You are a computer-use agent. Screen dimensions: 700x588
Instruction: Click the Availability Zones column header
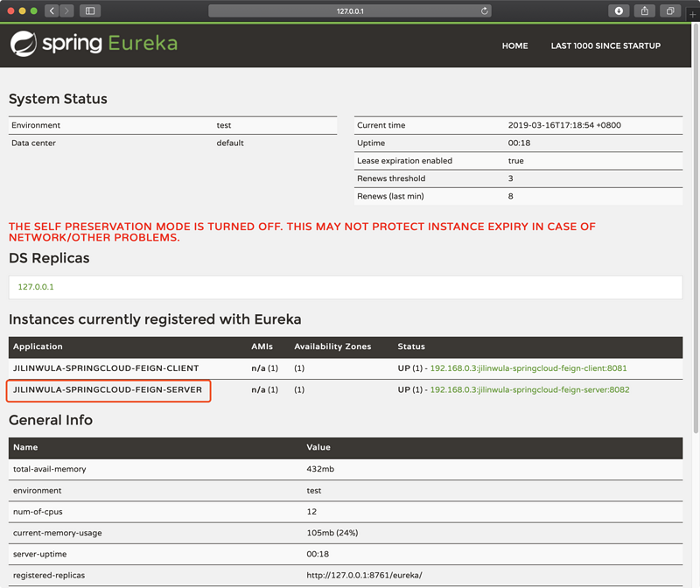tap(332, 346)
